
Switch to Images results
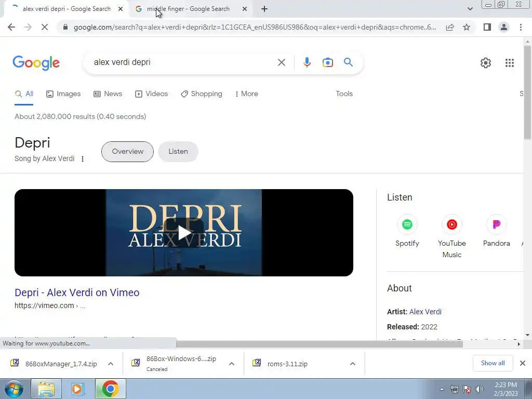coord(63,94)
